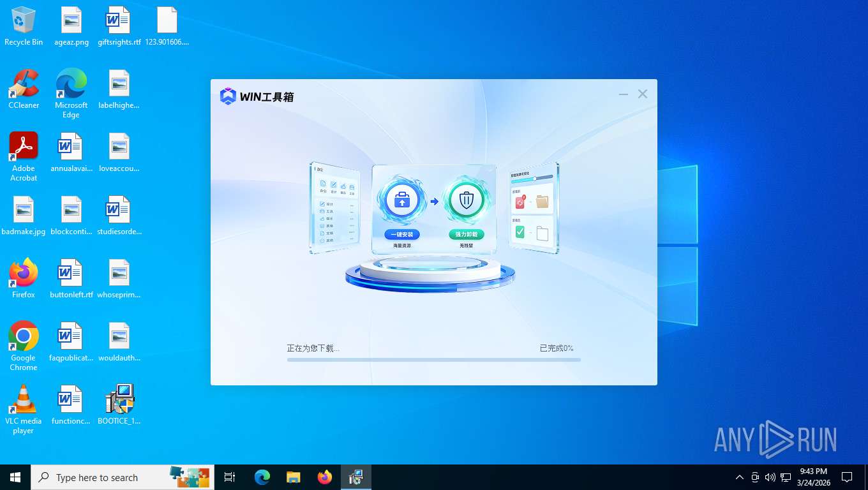Click the green trash-can uninstall icon

tap(467, 200)
